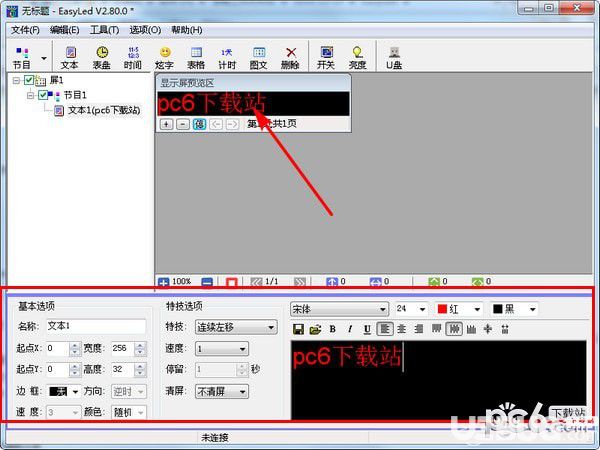Click the red square stop icon
The width and height of the screenshot is (600, 450).
232,282
